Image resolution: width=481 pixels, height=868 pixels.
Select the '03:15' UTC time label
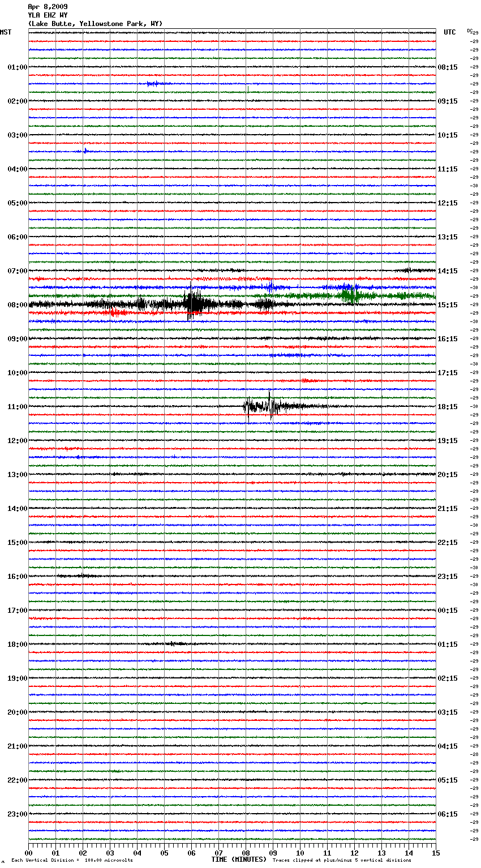tap(448, 712)
